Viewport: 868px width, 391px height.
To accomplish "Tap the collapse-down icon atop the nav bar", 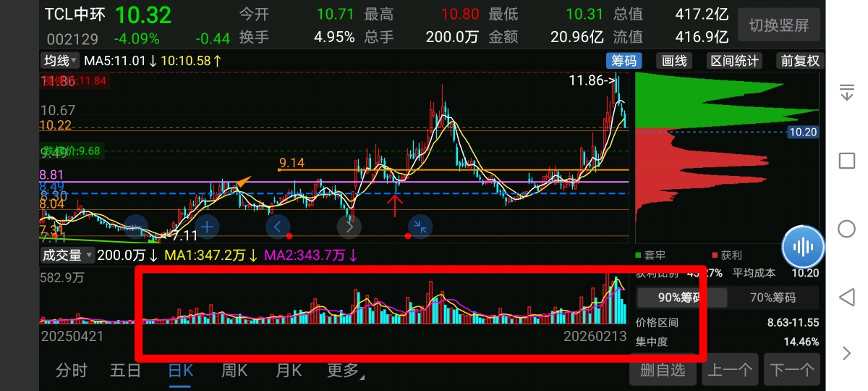I will (x=846, y=92).
